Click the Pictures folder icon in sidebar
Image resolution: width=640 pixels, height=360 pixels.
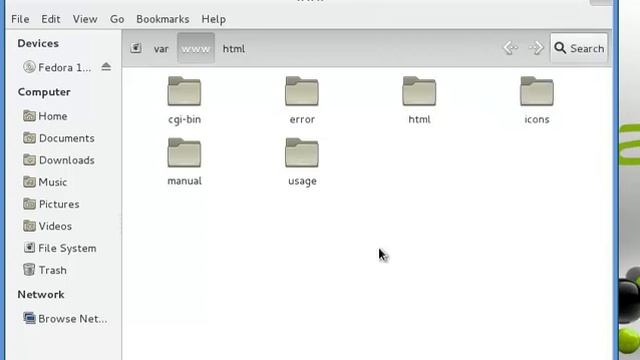pyautogui.click(x=29, y=204)
